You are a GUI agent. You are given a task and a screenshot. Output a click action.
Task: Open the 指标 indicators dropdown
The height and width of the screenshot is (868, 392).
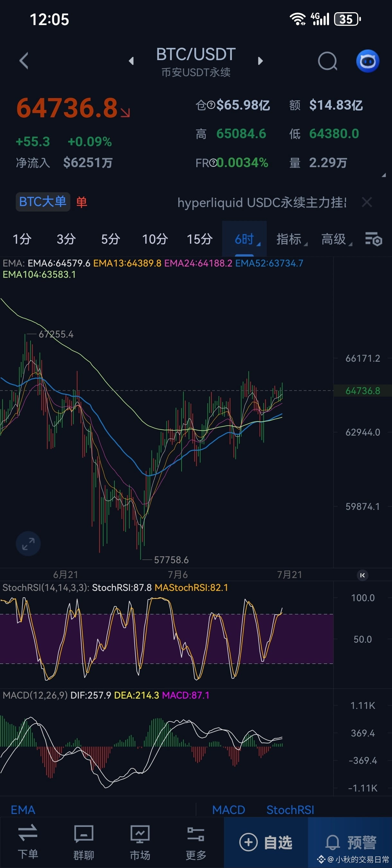coord(292,239)
